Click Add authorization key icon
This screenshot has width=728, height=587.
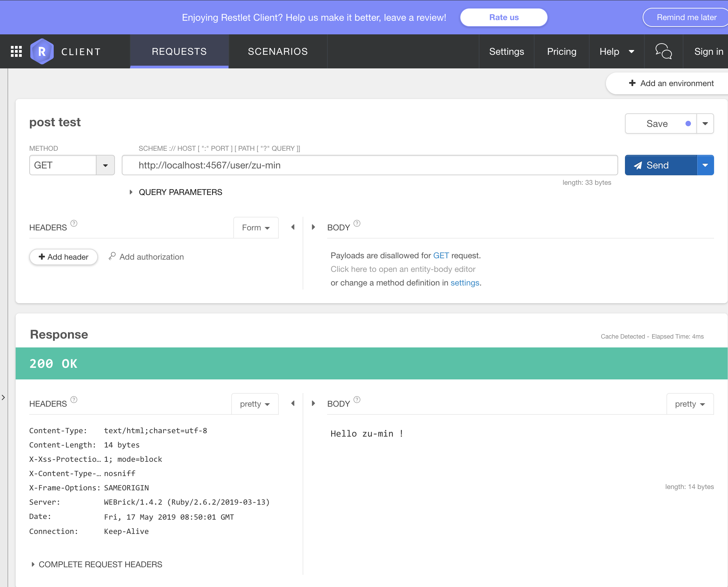(112, 256)
